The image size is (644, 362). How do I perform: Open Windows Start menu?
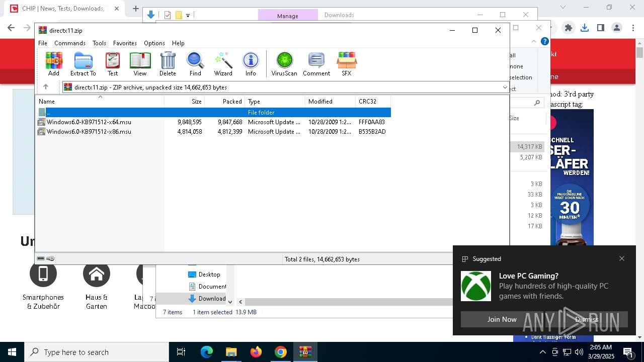tap(12, 352)
